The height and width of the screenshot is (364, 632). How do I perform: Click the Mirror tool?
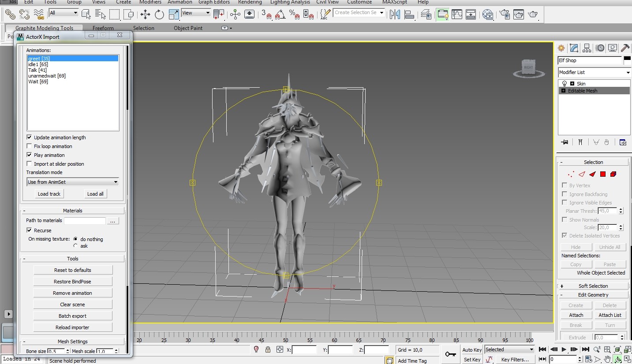click(x=395, y=14)
